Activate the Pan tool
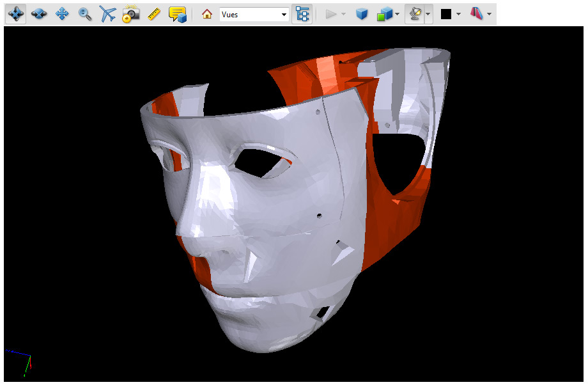The width and height of the screenshot is (588, 387). click(x=62, y=14)
